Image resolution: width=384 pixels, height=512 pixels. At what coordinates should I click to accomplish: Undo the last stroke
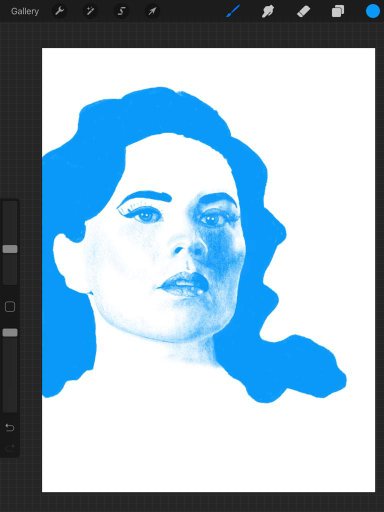(x=10, y=427)
